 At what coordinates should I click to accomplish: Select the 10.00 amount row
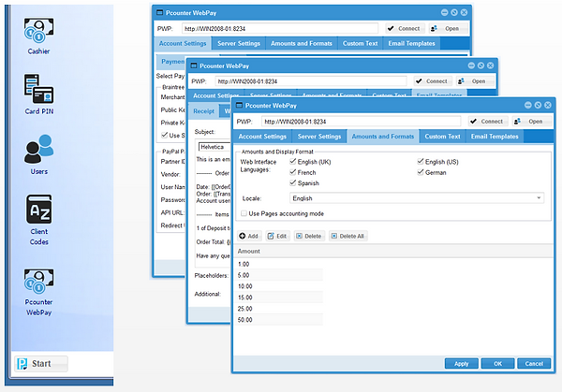(x=279, y=286)
